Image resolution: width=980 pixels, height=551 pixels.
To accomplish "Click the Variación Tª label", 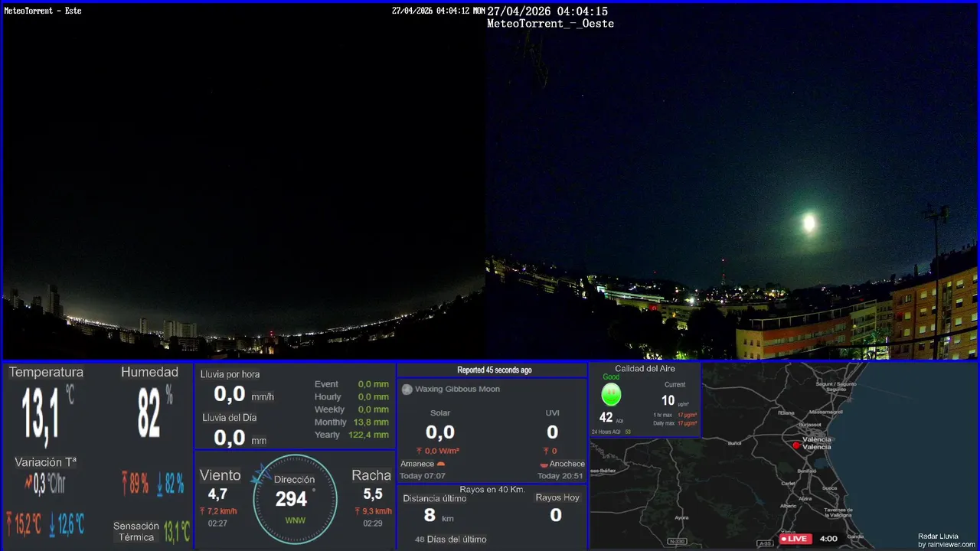I will click(45, 462).
